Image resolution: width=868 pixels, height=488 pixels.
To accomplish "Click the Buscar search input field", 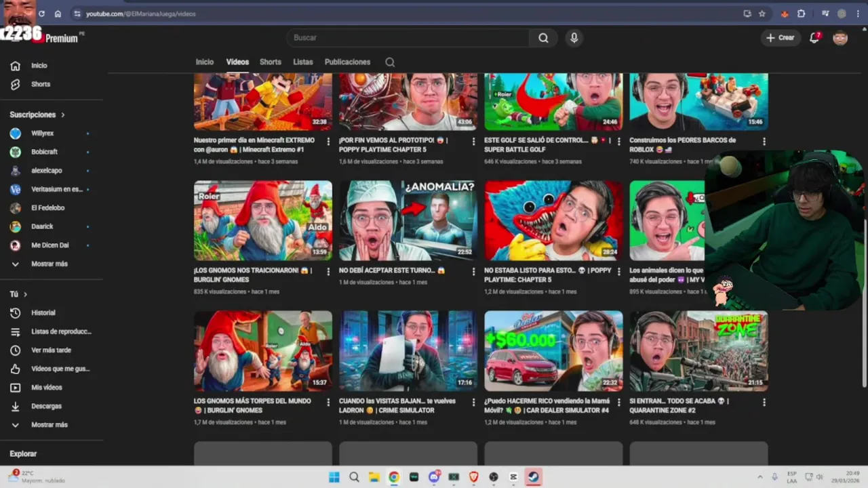I will pyautogui.click(x=408, y=38).
